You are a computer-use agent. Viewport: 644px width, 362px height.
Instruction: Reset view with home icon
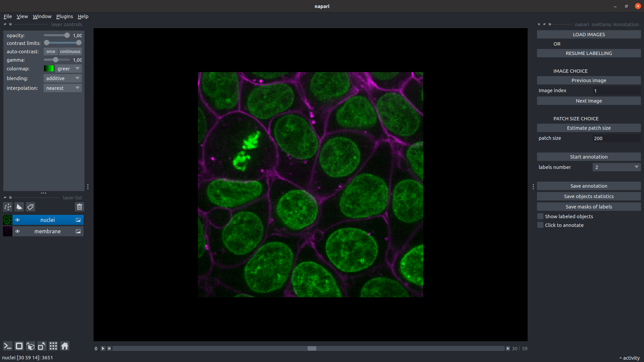point(65,346)
